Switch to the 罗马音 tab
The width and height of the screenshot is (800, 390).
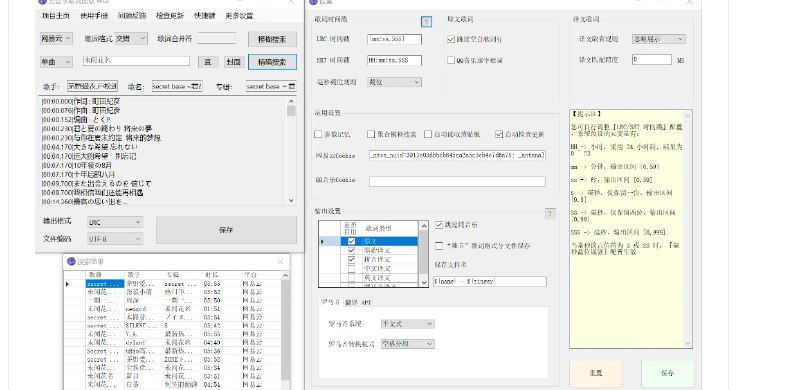coord(330,302)
